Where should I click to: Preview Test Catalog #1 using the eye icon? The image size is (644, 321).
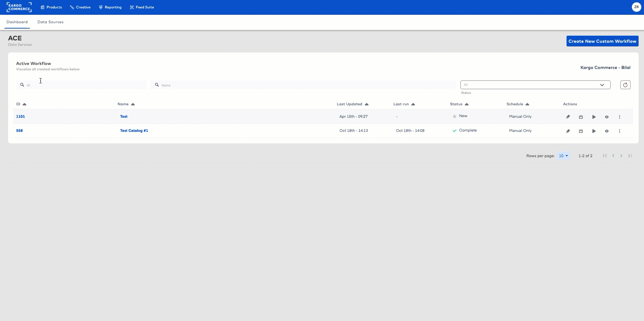(x=607, y=131)
